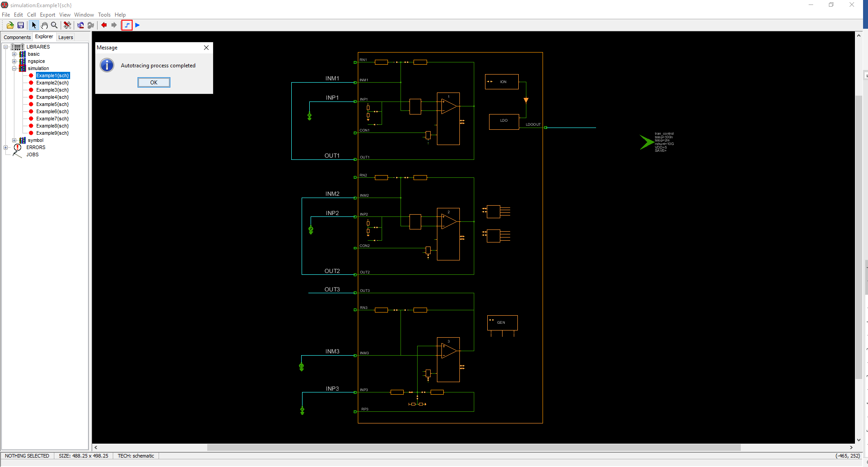Image resolution: width=868 pixels, height=467 pixels.
Task: Collapse the simulation library node
Action: 14,68
